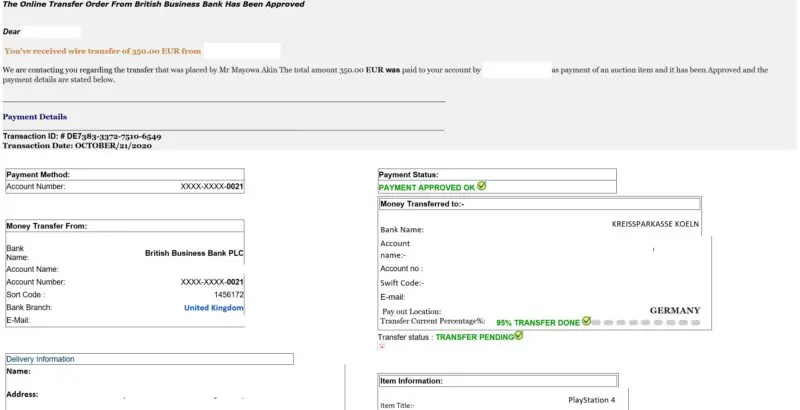Click the checkmark icon next to Transfer Pending
The width and height of the screenshot is (800, 410).
[518, 336]
